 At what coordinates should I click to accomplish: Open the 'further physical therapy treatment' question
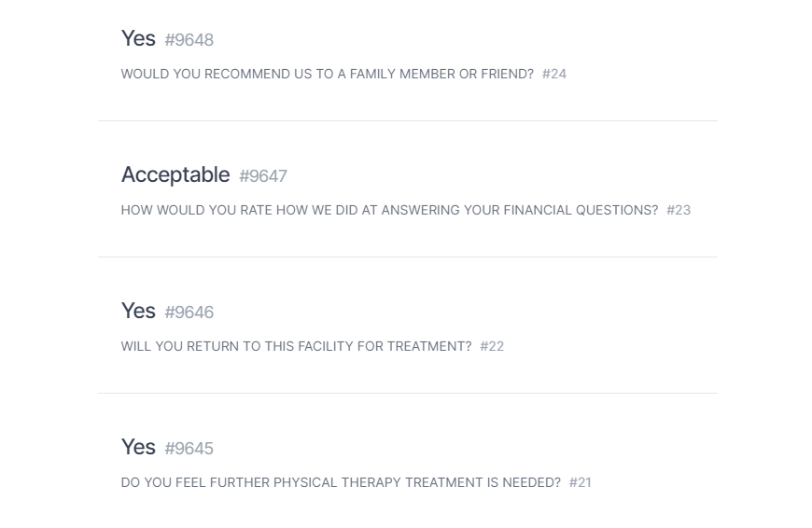point(341,482)
